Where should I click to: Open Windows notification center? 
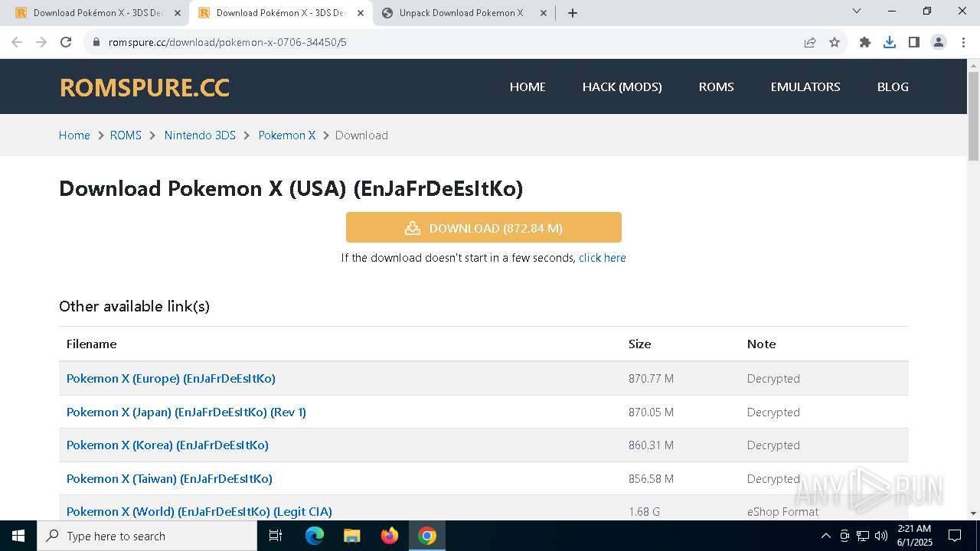click(x=955, y=536)
